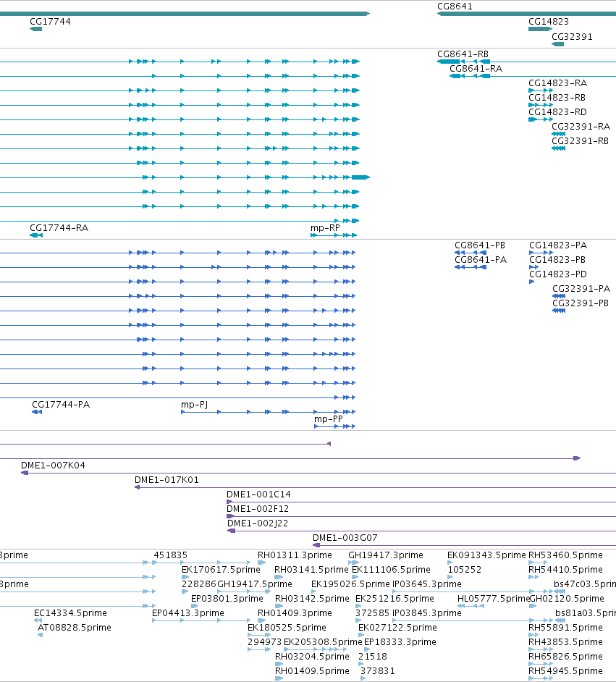Select BAC clone DME1-001C14
The width and height of the screenshot is (616, 682).
(x=258, y=494)
